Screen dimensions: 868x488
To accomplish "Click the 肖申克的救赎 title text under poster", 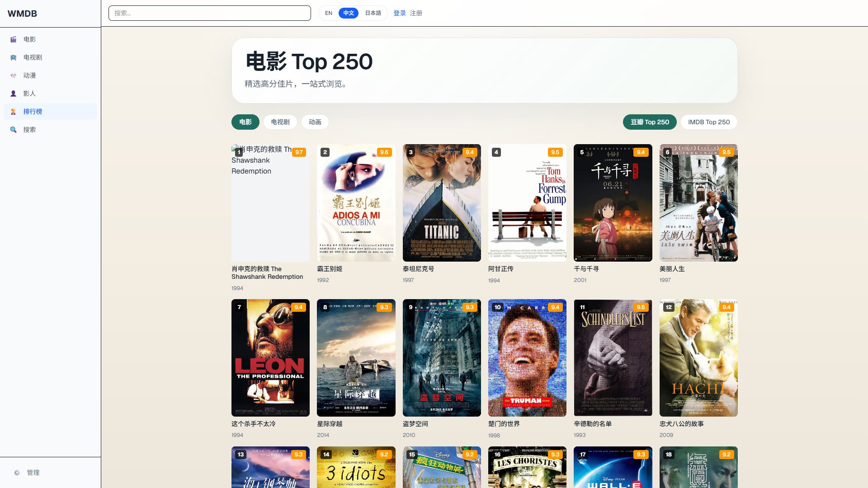I will tap(267, 272).
